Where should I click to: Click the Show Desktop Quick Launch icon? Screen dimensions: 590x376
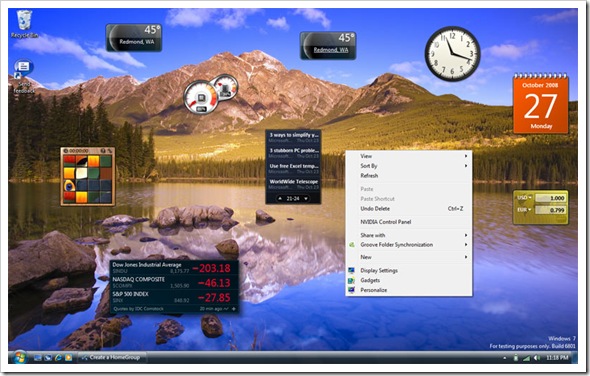pyautogui.click(x=38, y=357)
